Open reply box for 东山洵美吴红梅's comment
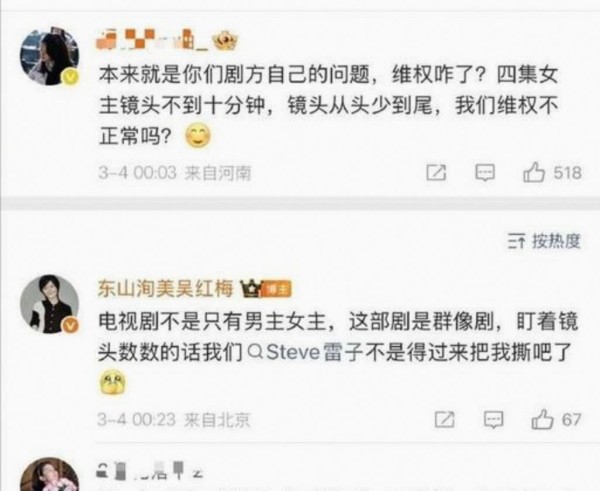The height and width of the screenshot is (491, 600). (493, 419)
